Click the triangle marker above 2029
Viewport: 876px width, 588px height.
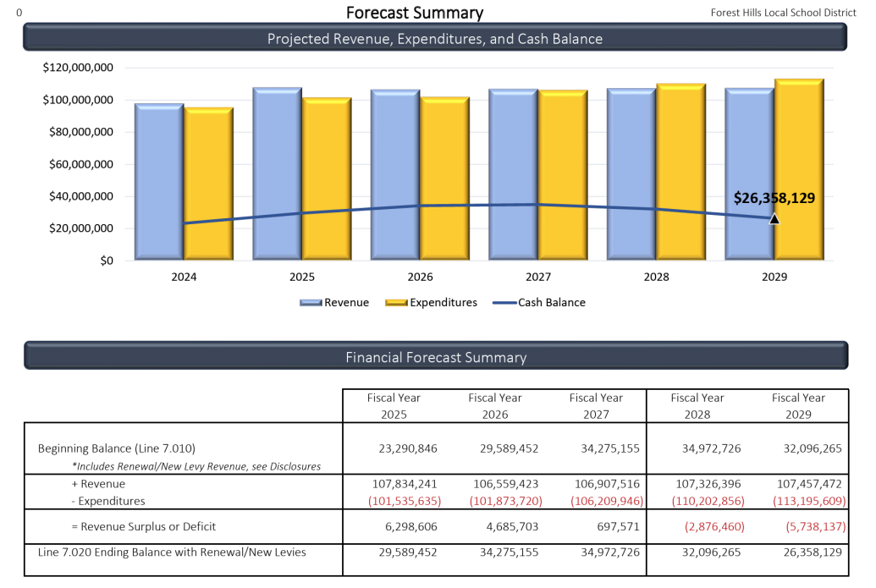click(773, 218)
